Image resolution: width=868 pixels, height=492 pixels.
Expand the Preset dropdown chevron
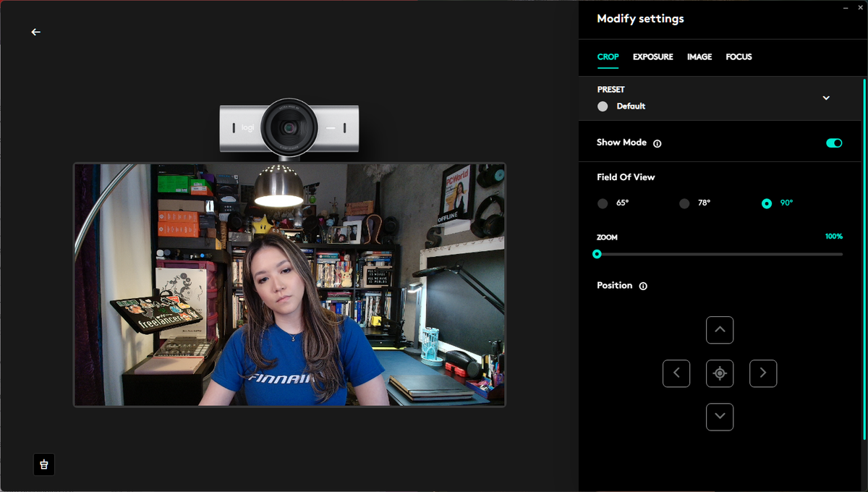(x=826, y=98)
